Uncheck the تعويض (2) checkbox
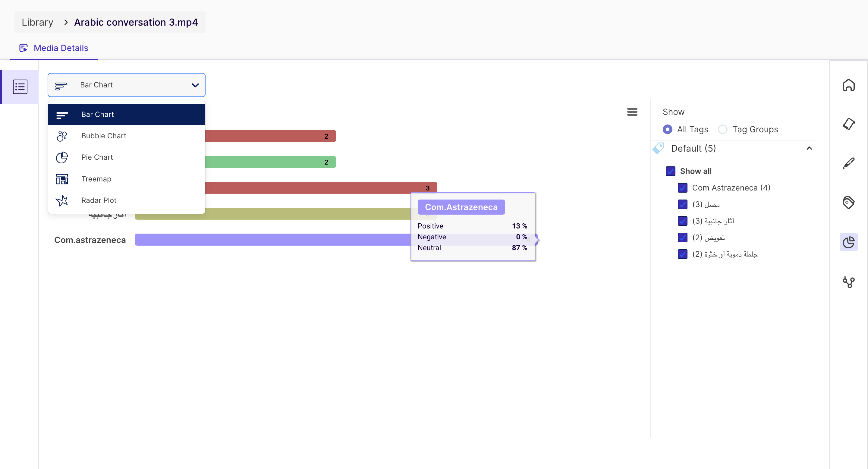 683,238
